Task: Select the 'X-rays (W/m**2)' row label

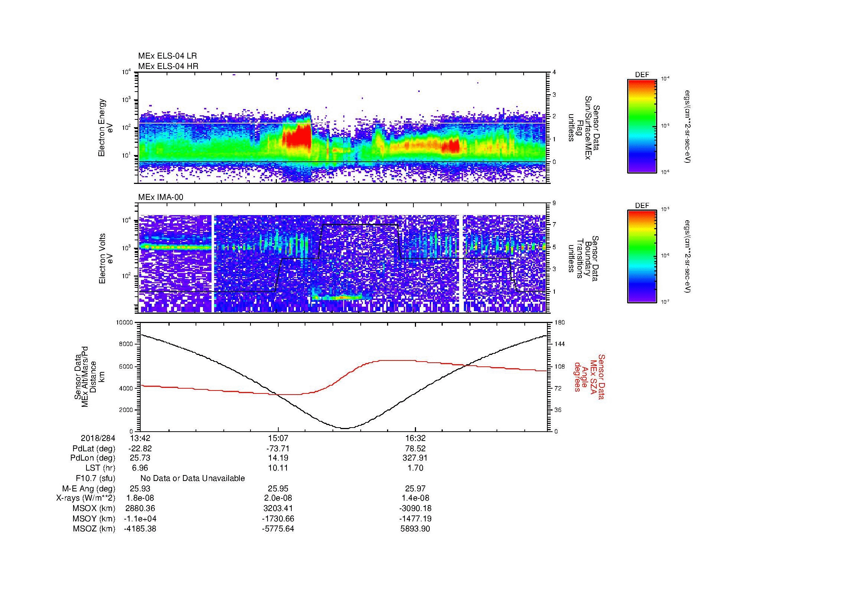Action: 86,498
